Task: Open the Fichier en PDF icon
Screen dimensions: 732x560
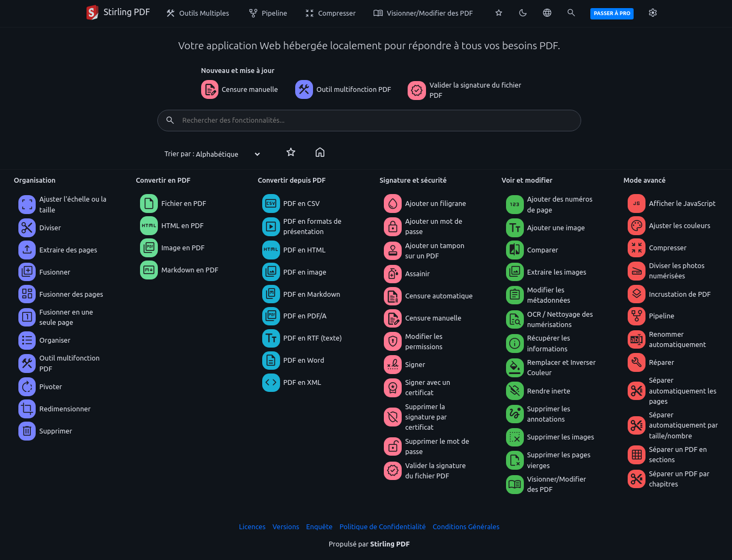Action: (149, 203)
